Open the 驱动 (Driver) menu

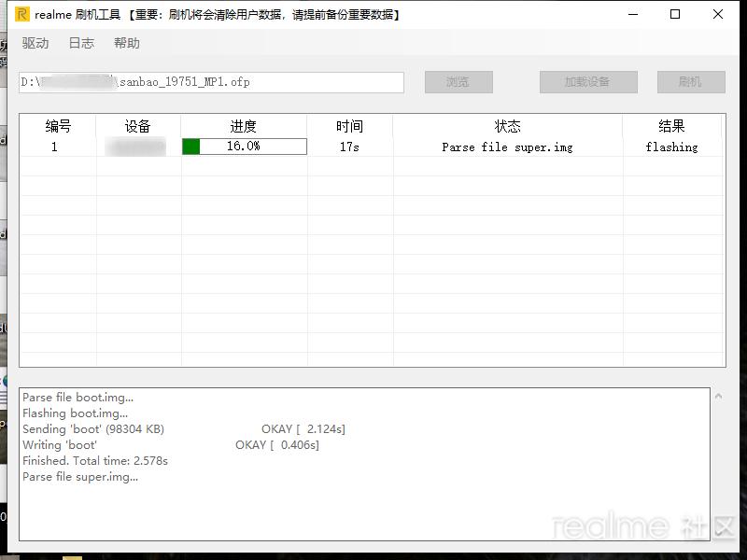[35, 43]
